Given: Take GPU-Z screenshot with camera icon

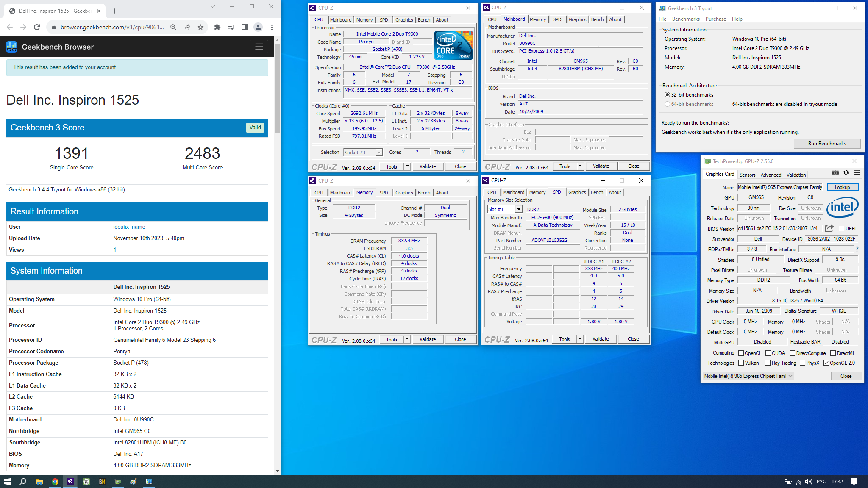Looking at the screenshot, I should 835,173.
